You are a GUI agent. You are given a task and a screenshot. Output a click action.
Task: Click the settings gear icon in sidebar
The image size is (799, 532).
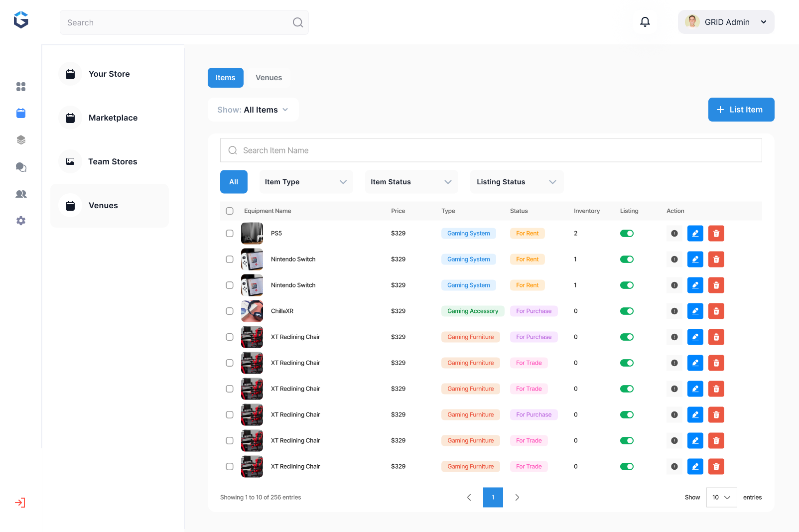pos(21,221)
